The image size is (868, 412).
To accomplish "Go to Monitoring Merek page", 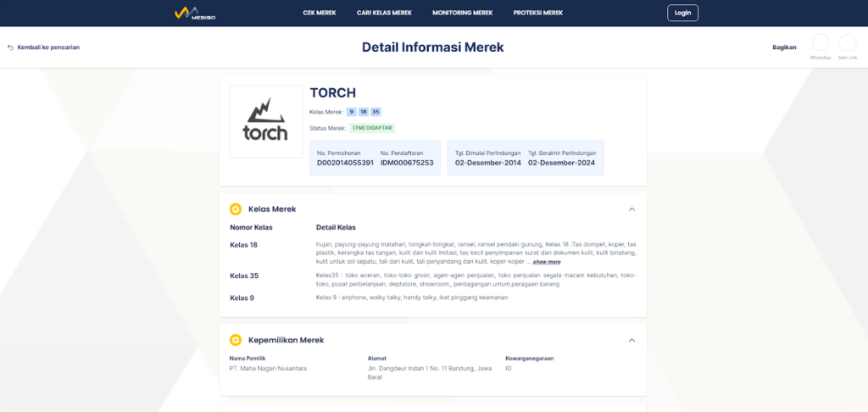I will (462, 13).
